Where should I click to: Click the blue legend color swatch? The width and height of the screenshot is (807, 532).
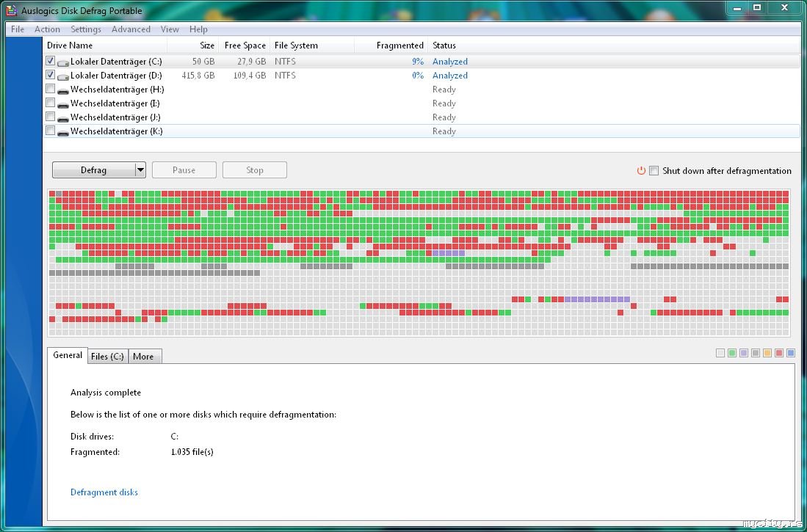(x=791, y=353)
